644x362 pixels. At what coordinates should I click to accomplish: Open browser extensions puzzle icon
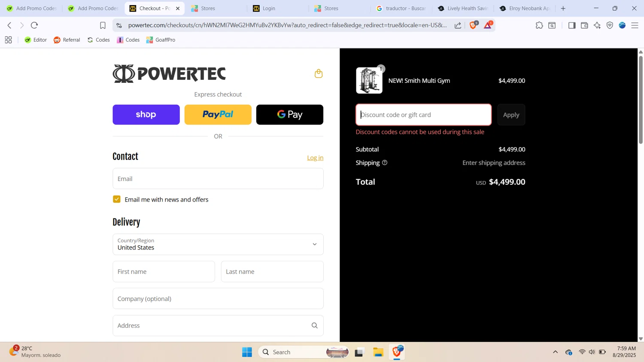(x=539, y=25)
